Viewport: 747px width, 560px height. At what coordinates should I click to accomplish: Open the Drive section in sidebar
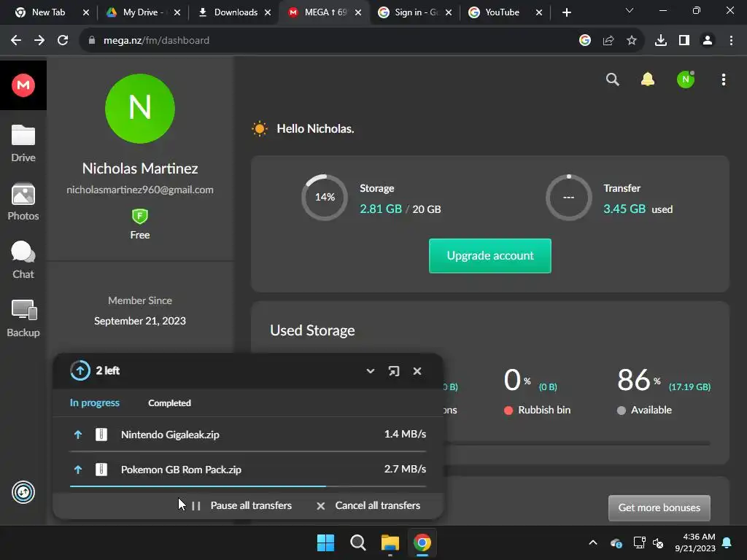23,144
